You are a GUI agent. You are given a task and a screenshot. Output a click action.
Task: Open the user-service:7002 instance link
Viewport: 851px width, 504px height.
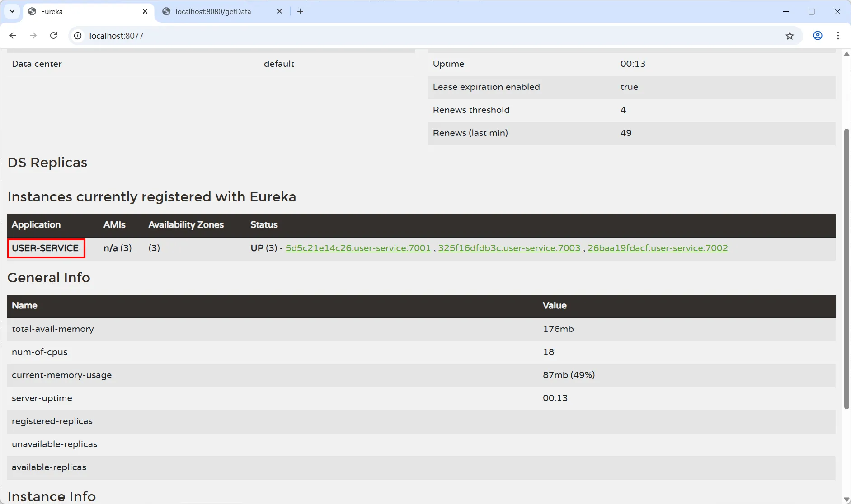tap(658, 248)
